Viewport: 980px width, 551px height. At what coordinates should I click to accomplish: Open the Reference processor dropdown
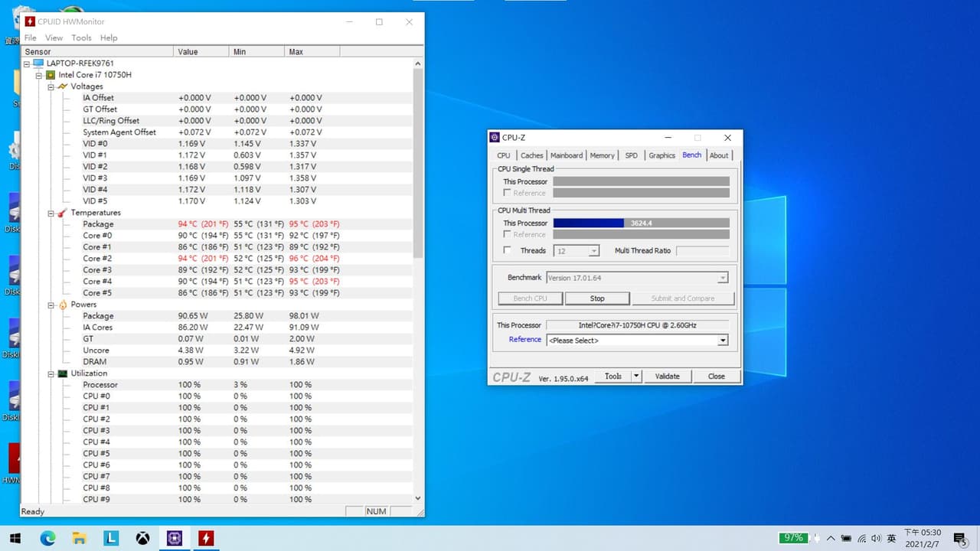click(722, 341)
